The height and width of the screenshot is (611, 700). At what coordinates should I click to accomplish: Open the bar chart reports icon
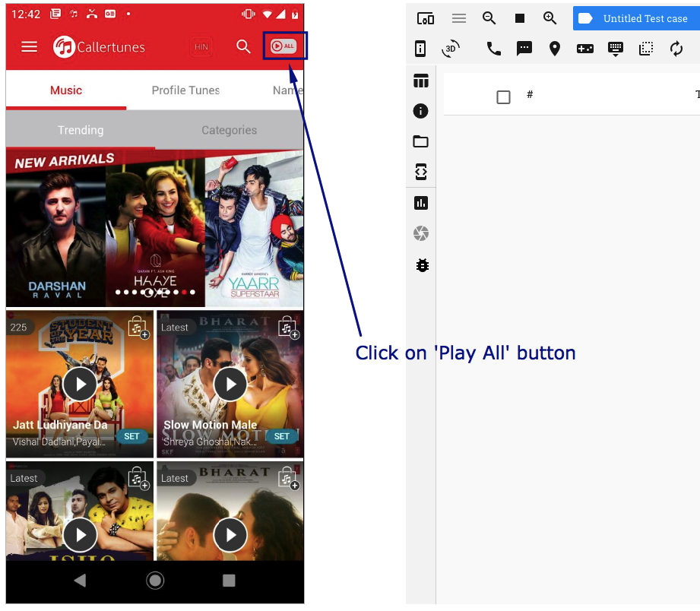(x=421, y=203)
